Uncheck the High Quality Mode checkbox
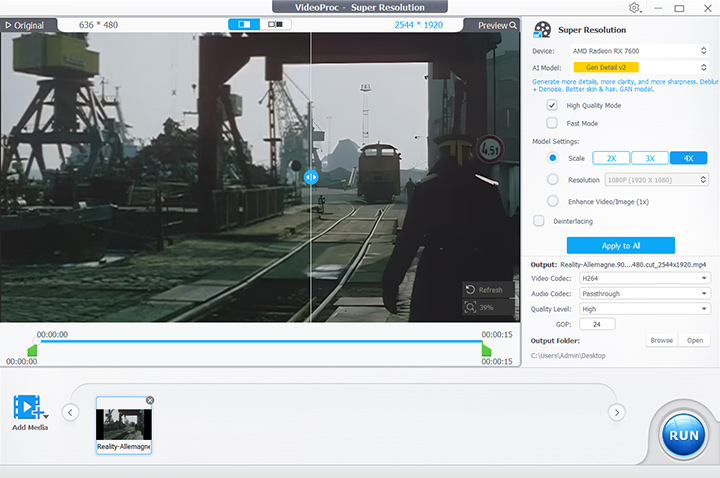This screenshot has height=478, width=720. pyautogui.click(x=552, y=105)
